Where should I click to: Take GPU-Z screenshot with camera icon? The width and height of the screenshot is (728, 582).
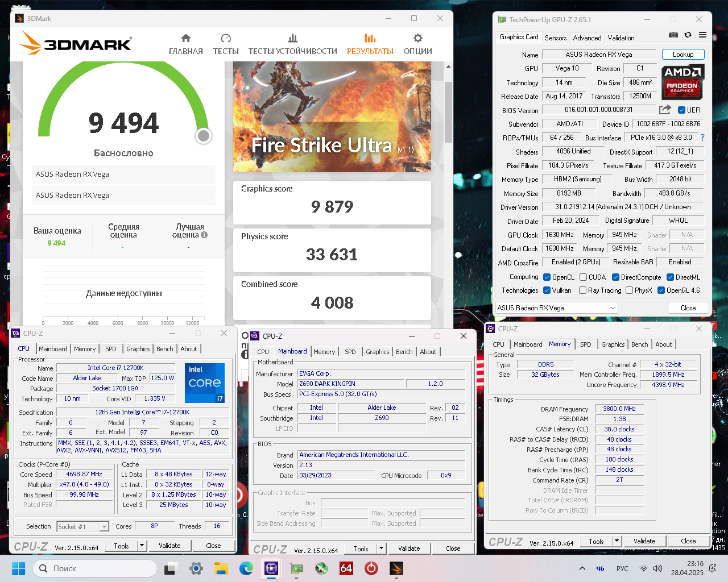673,35
